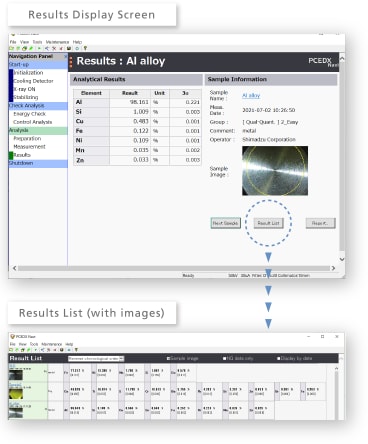
Task: Click the 0.483 result value
Action: coord(141,121)
